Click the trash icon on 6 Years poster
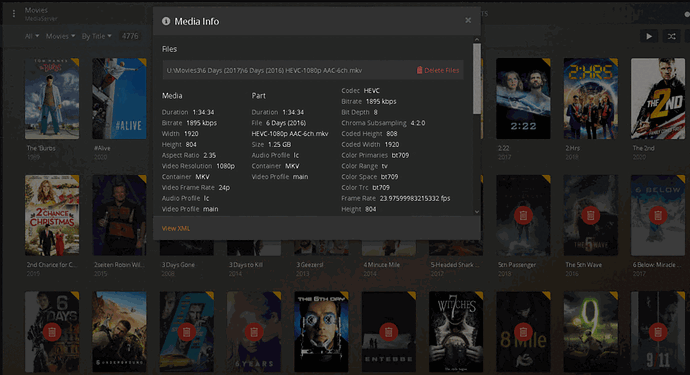The width and height of the screenshot is (690, 375). [x=254, y=332]
